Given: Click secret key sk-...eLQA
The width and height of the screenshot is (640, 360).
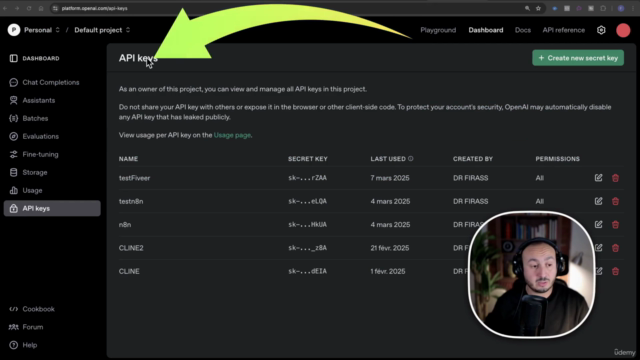Looking at the screenshot, I should click(x=307, y=201).
